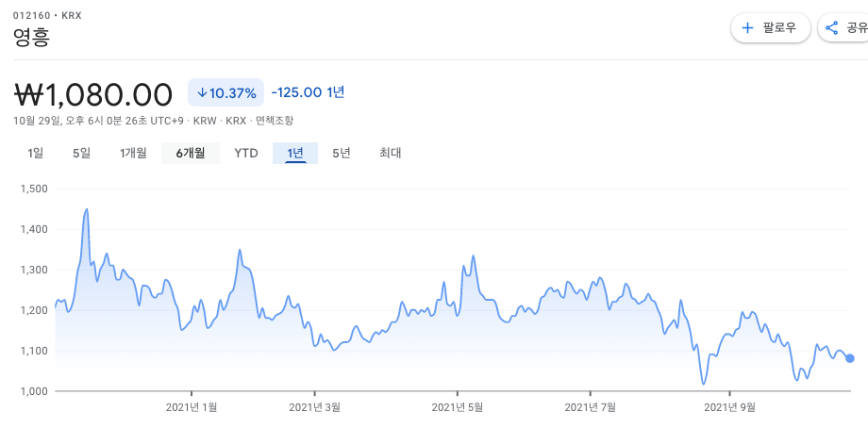Click the 2021년 7월 axis label
The width and height of the screenshot is (868, 428).
[590, 407]
